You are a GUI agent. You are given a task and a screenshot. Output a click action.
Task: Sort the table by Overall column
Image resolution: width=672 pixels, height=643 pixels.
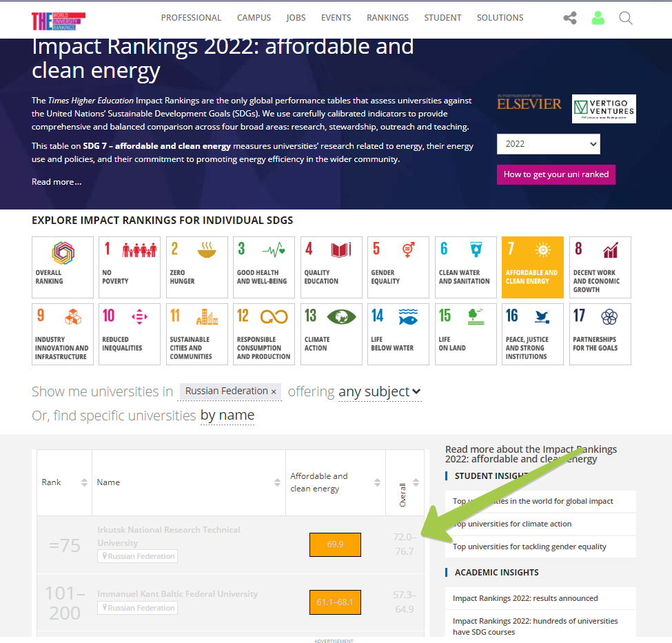pos(416,482)
